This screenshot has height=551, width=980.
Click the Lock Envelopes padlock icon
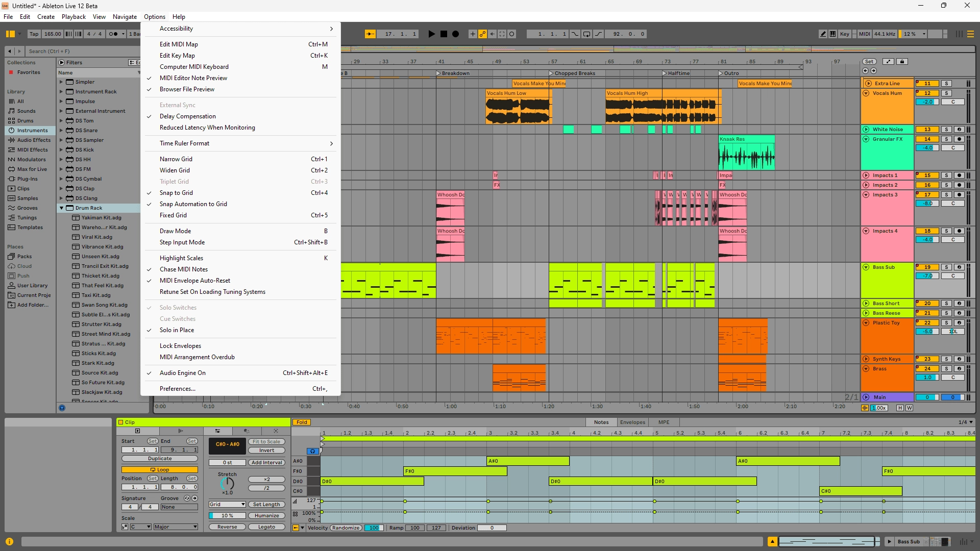(x=902, y=62)
